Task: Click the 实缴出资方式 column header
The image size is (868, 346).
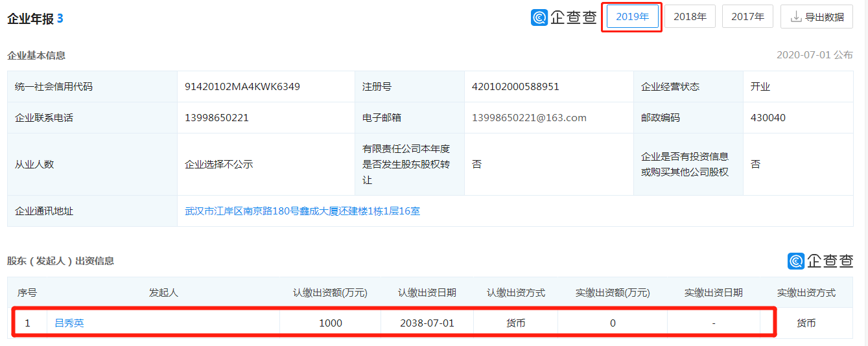Action: tap(806, 292)
